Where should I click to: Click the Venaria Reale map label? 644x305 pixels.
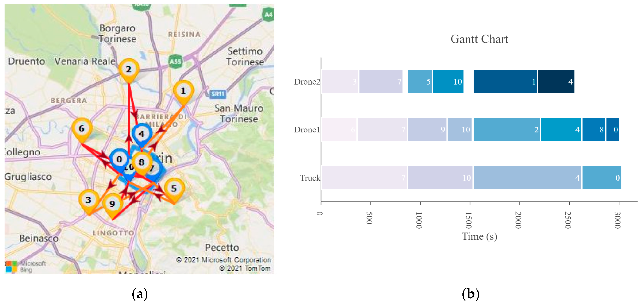(85, 61)
